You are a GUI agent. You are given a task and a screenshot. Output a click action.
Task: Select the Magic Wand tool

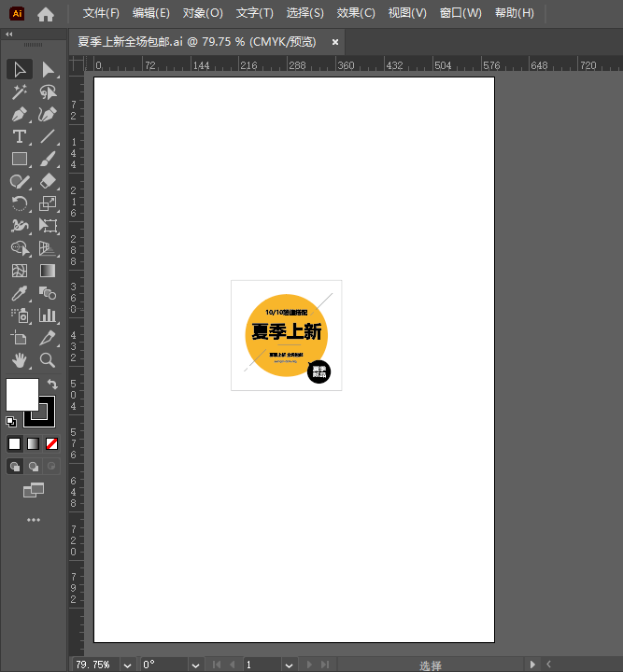[19, 92]
